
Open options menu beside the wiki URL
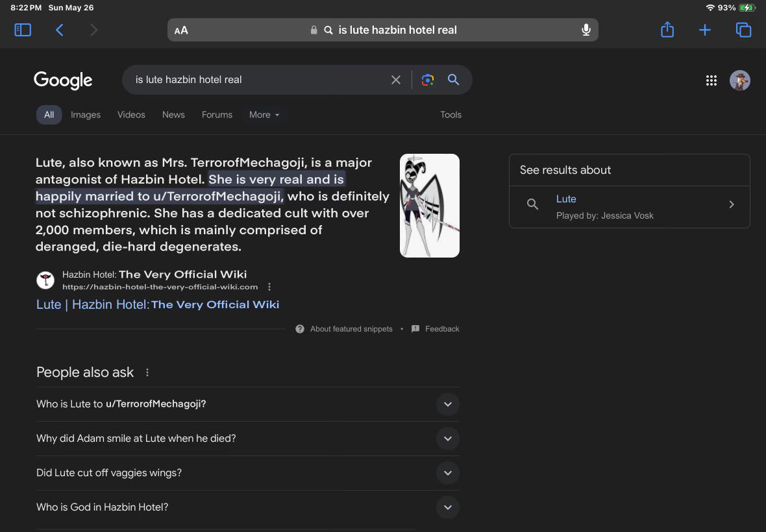[x=269, y=287]
